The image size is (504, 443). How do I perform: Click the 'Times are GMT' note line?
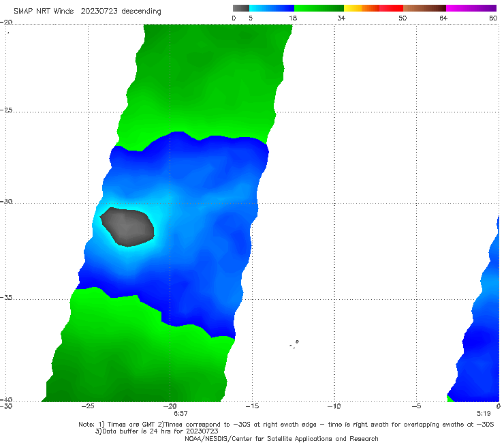pyautogui.click(x=286, y=425)
